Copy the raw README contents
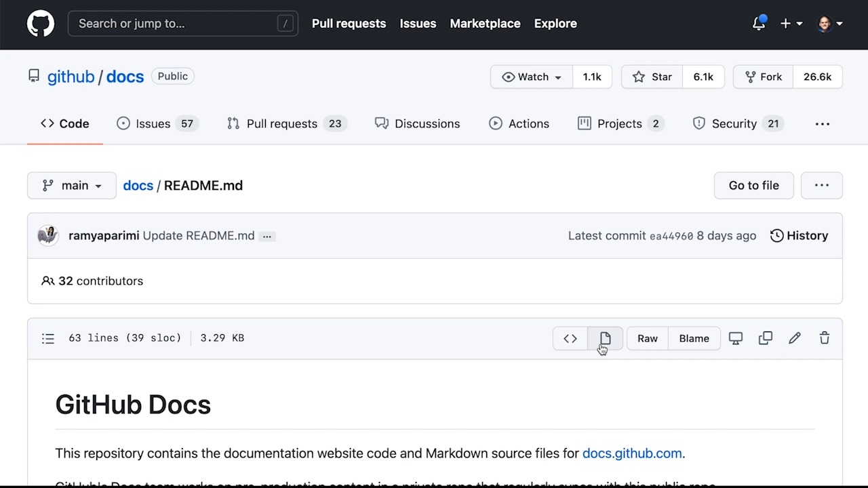The image size is (868, 488). (765, 338)
